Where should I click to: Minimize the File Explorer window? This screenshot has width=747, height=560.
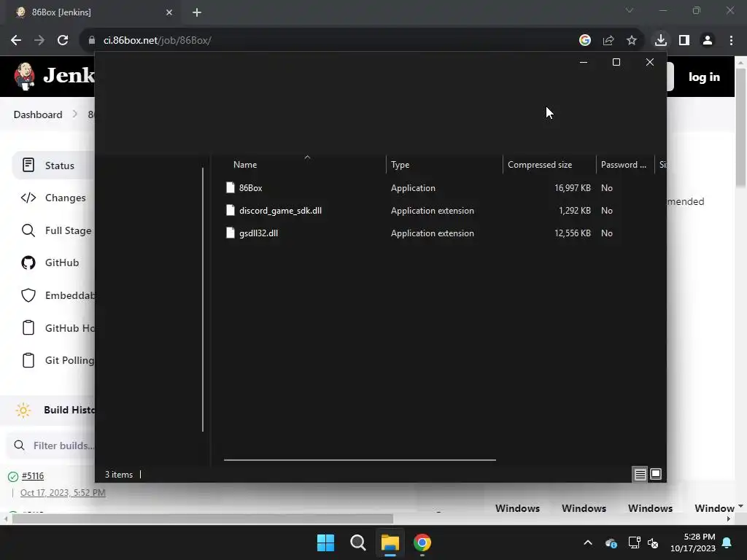coord(583,63)
